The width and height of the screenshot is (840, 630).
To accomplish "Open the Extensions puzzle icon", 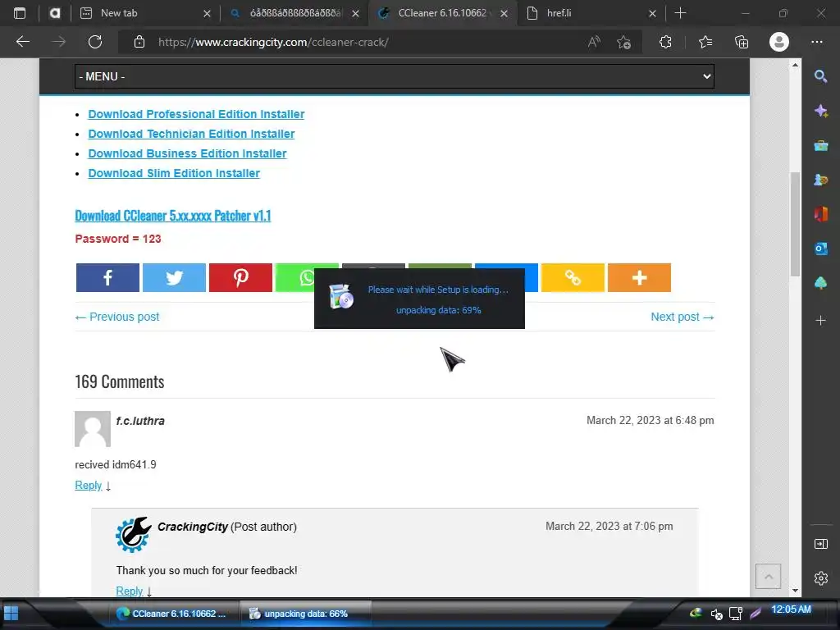I will tap(665, 42).
